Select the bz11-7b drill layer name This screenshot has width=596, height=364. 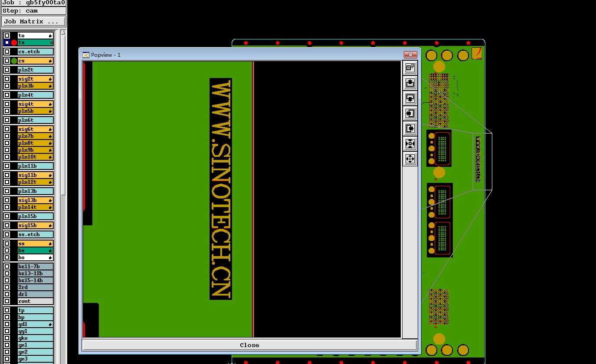click(x=36, y=266)
